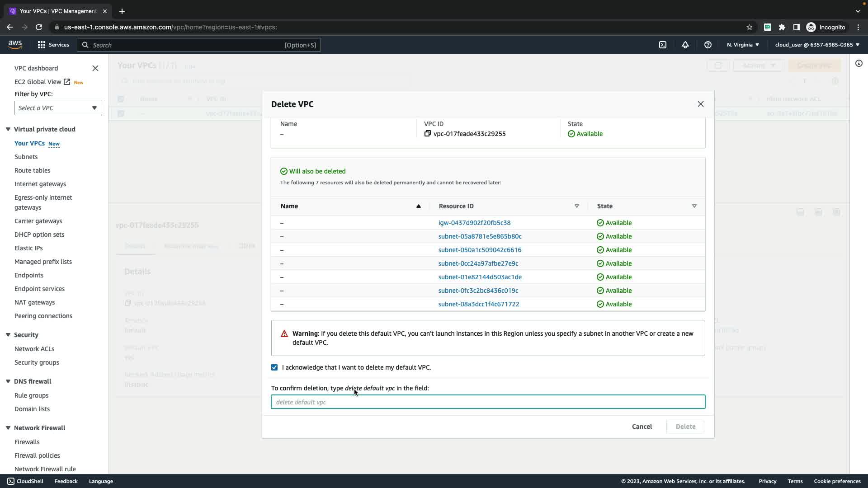Copy the VPC ID using copy icon
Viewport: 868px width, 488px height.
pos(427,134)
